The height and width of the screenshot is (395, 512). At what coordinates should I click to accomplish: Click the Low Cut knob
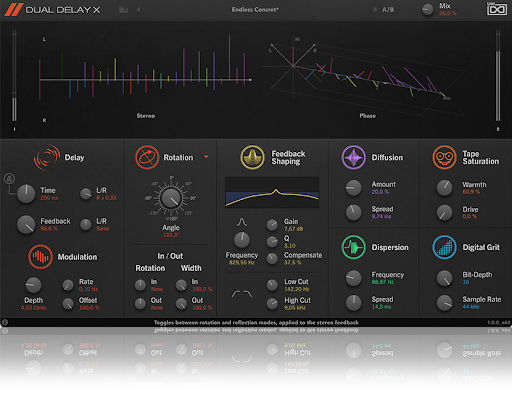tap(272, 285)
